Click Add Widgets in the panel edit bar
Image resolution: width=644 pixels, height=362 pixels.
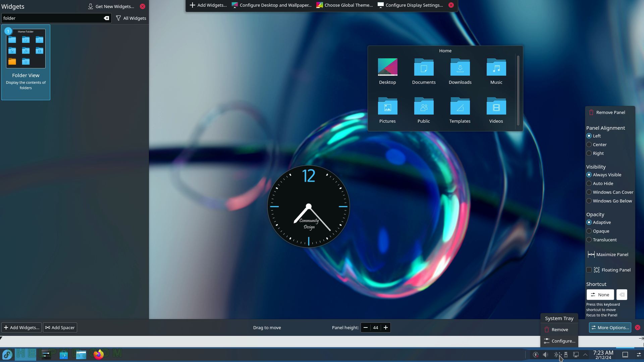(x=21, y=327)
